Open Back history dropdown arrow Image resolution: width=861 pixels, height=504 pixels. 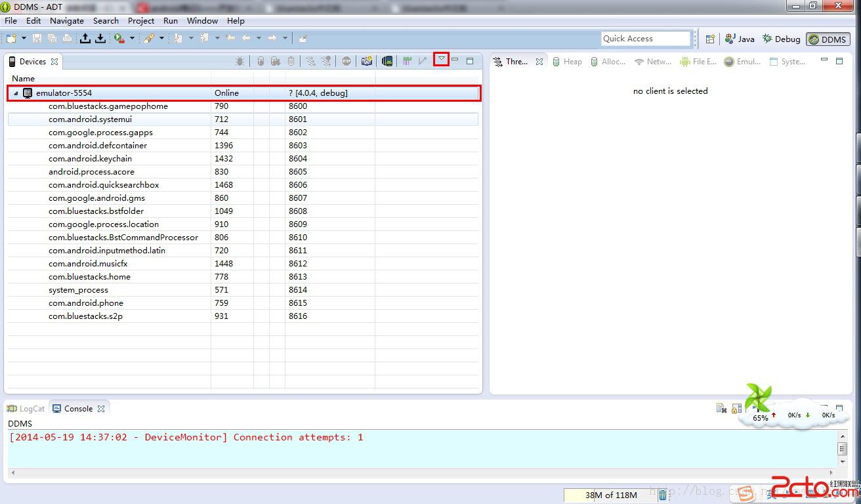(259, 39)
